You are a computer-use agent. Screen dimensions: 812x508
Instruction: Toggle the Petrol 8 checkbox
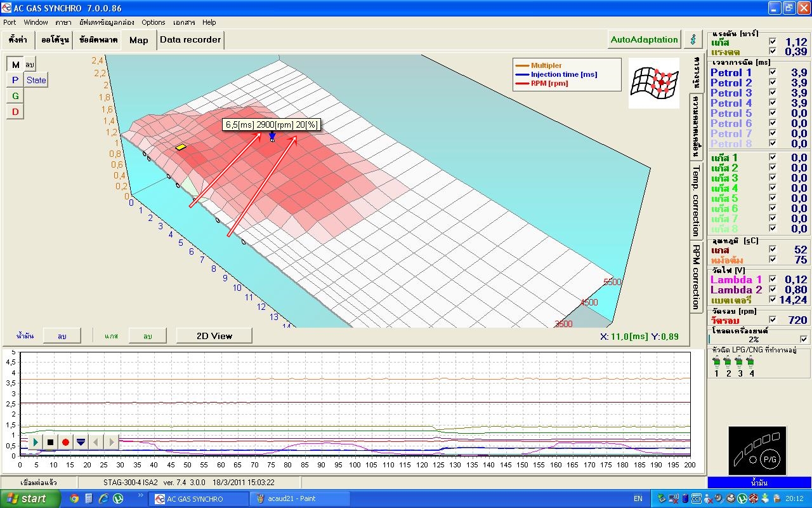tap(772, 144)
